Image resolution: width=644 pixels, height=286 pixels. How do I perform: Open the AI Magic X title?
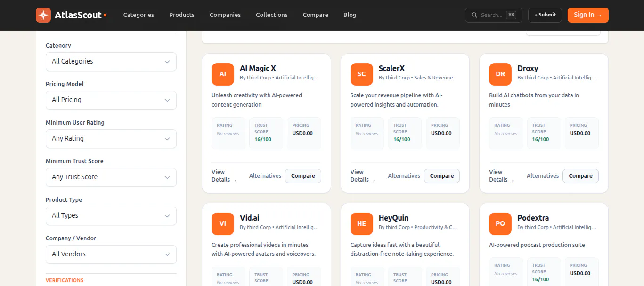click(258, 69)
